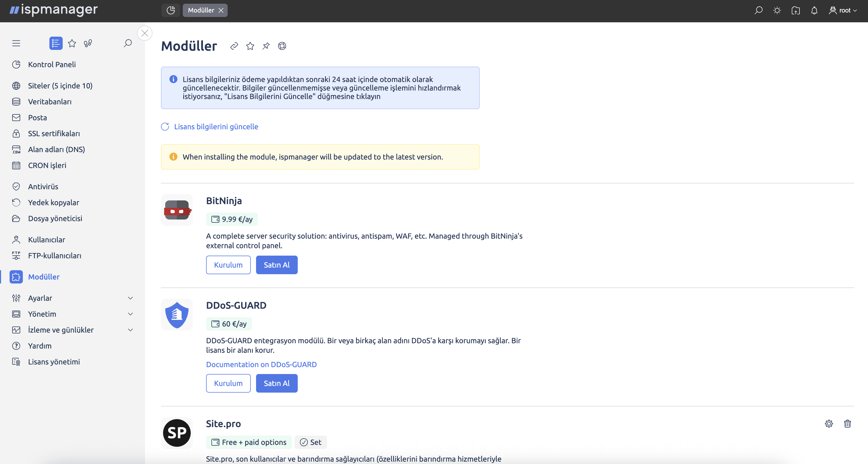Click Kurulum button for BitNinja
This screenshot has height=464, width=868.
click(228, 265)
